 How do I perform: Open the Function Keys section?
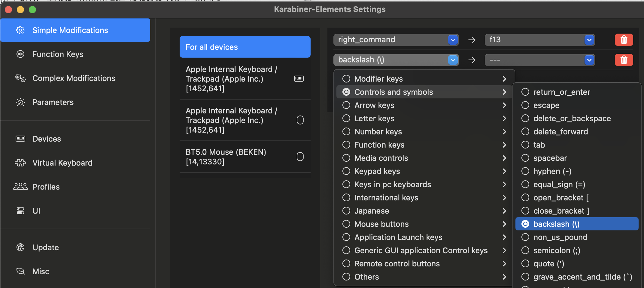tap(75, 54)
